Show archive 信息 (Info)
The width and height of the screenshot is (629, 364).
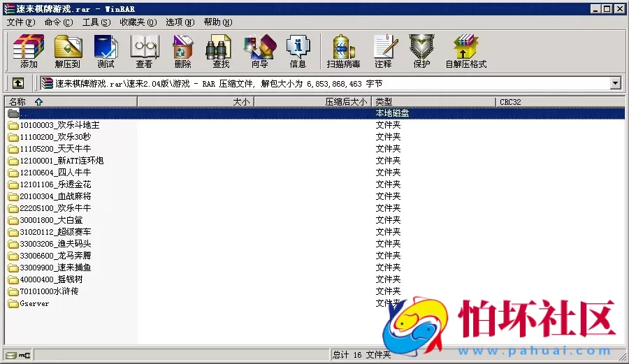coord(298,51)
